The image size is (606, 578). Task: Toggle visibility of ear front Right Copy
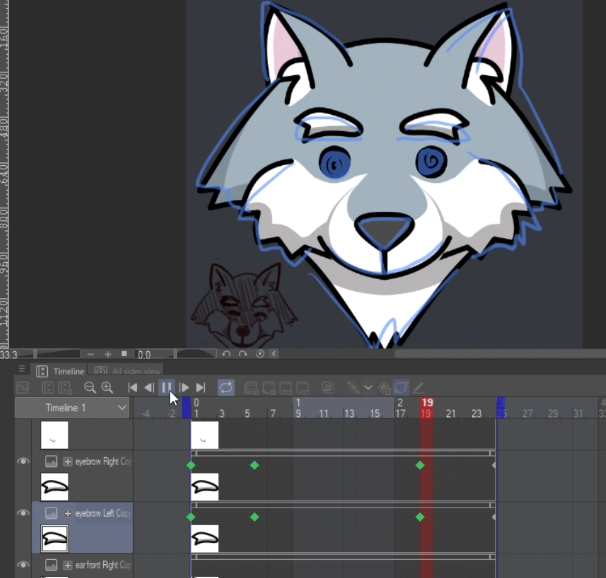(22, 565)
